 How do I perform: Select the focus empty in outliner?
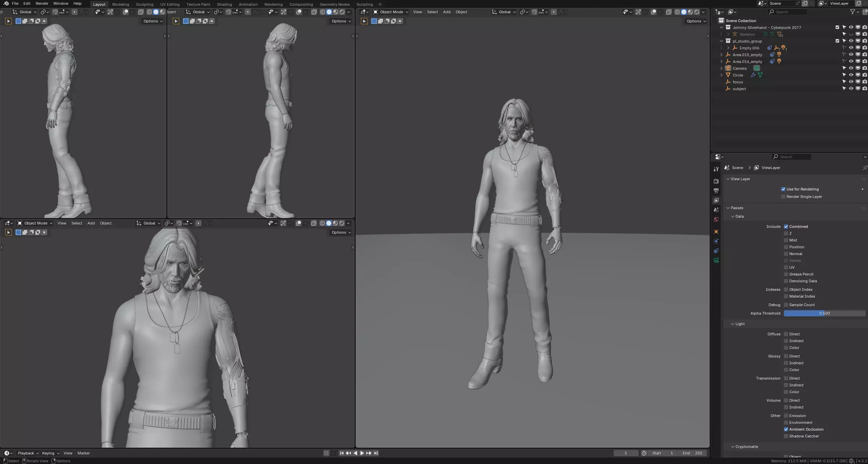point(738,82)
